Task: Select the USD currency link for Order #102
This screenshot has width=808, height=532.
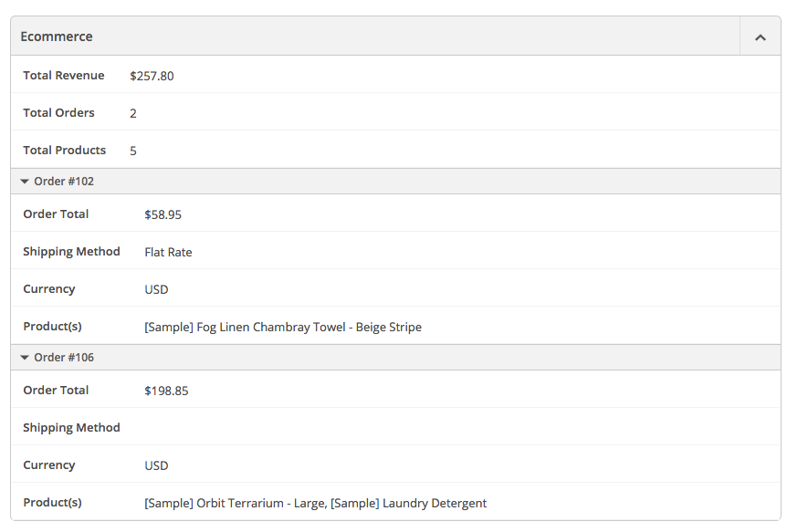Action: 155,289
